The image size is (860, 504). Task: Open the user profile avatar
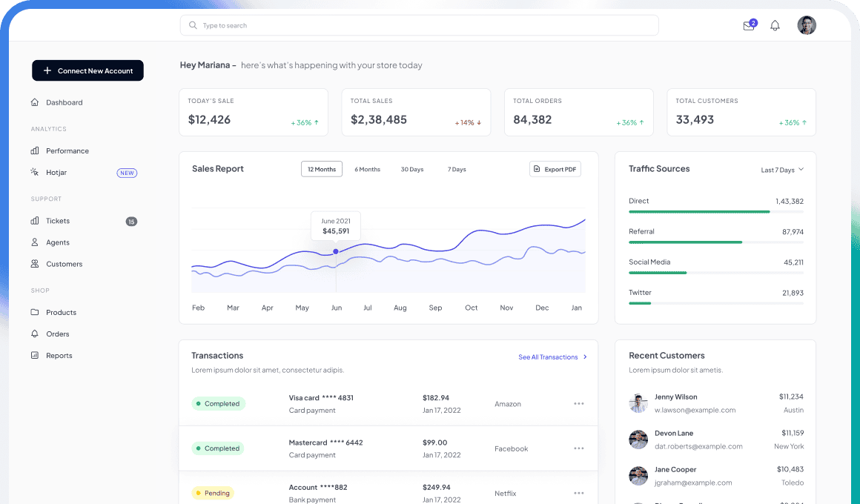pos(807,26)
